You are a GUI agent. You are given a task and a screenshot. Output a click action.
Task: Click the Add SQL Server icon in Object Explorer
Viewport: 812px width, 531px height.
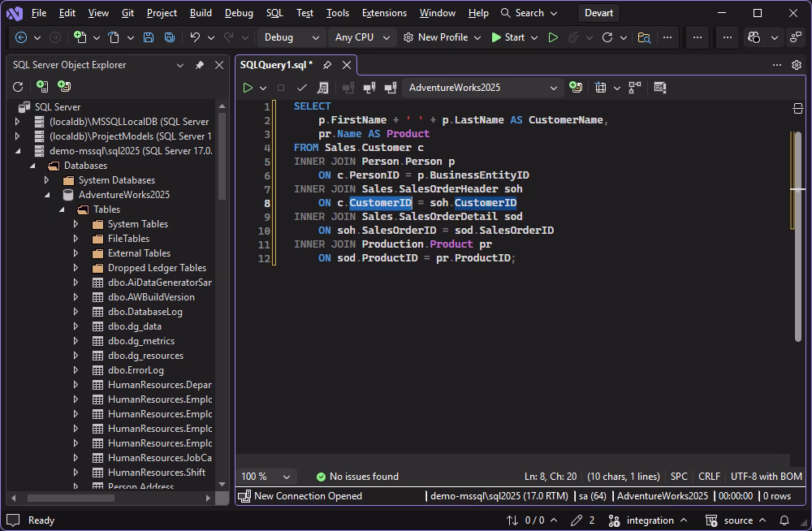click(x=42, y=87)
